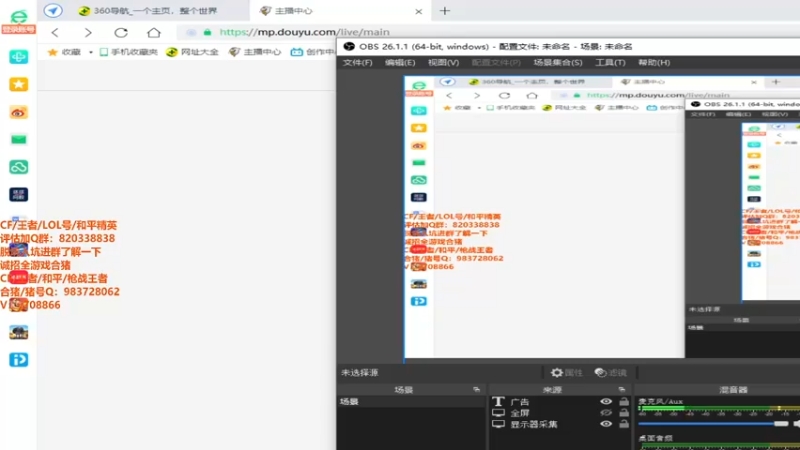Click the 麦克风/Aux audio level meter
This screenshot has height=450, width=800.
pos(719,408)
